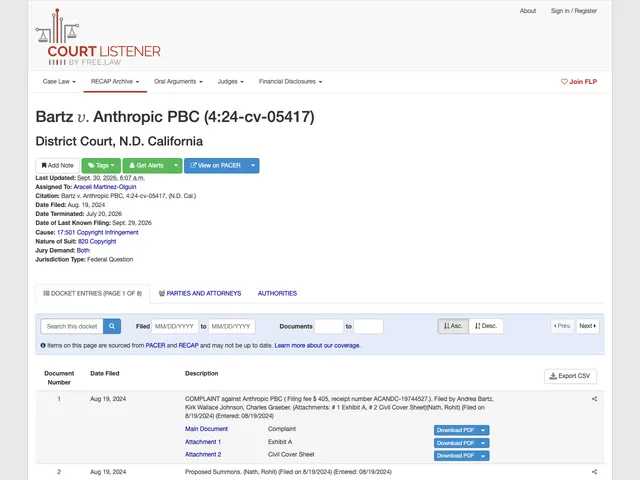
Task: Download PDF for the Complaint
Action: [x=456, y=430]
